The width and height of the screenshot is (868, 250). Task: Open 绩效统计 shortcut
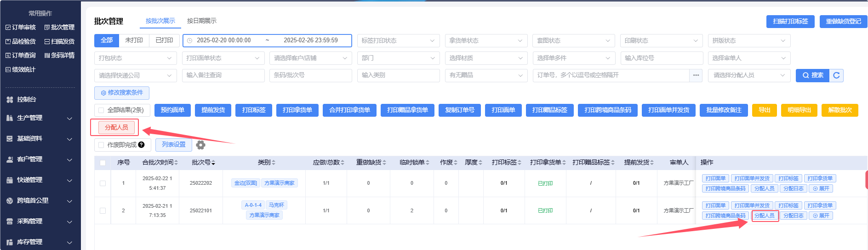(21, 69)
